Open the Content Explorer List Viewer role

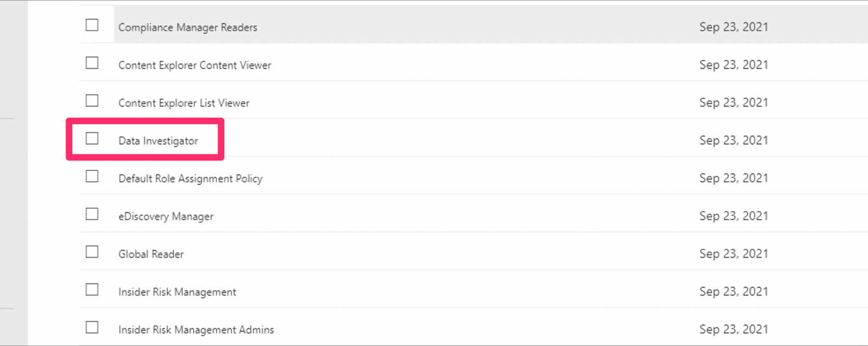(x=184, y=103)
